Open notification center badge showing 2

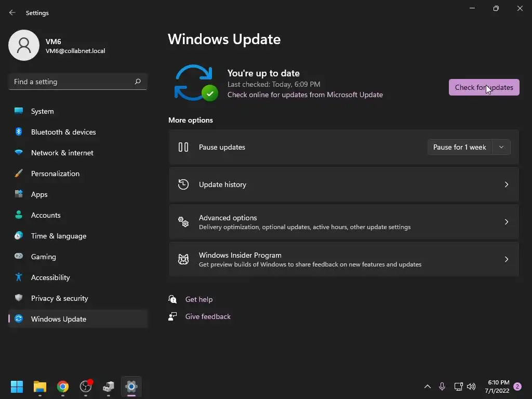(517, 387)
